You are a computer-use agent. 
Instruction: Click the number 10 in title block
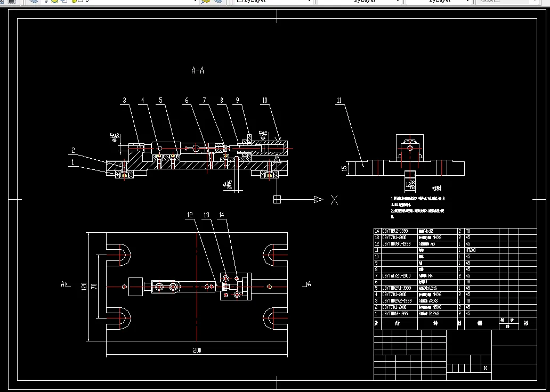click(486, 368)
